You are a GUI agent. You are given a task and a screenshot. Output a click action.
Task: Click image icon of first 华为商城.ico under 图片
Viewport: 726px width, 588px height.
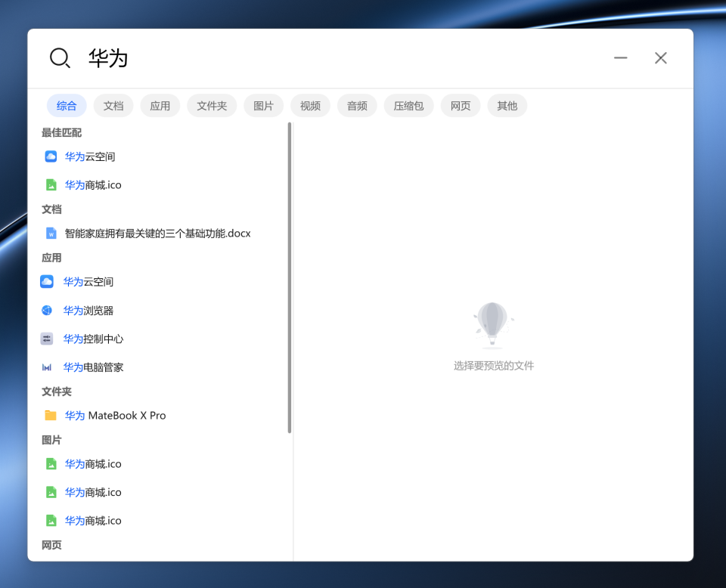[x=51, y=464]
